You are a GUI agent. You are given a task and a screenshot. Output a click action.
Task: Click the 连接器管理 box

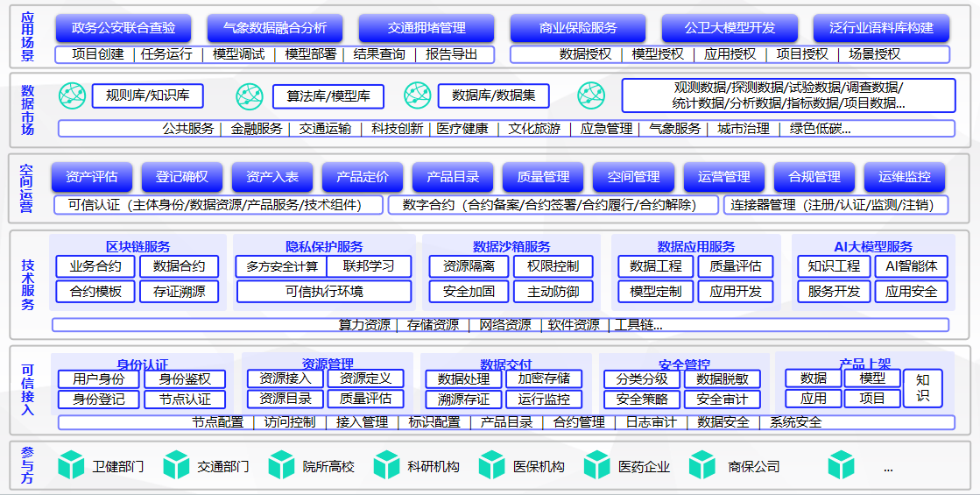[x=836, y=205]
